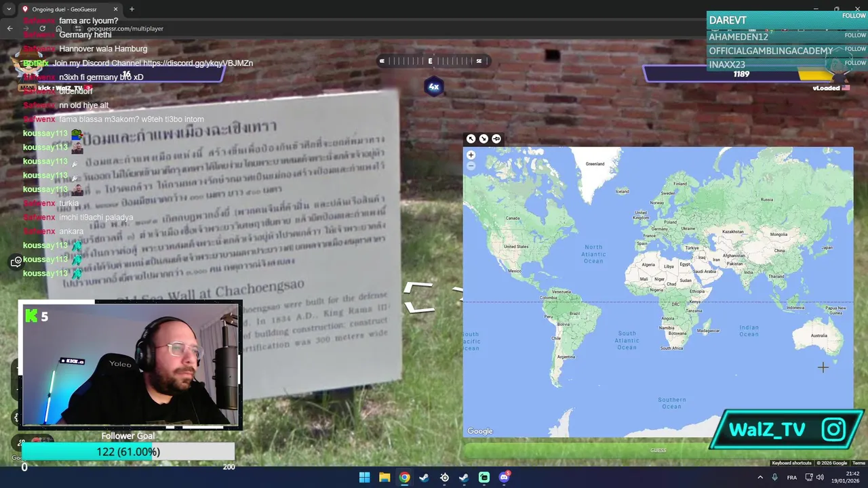Open the browser home page icon
868x488 pixels.
tap(58, 28)
